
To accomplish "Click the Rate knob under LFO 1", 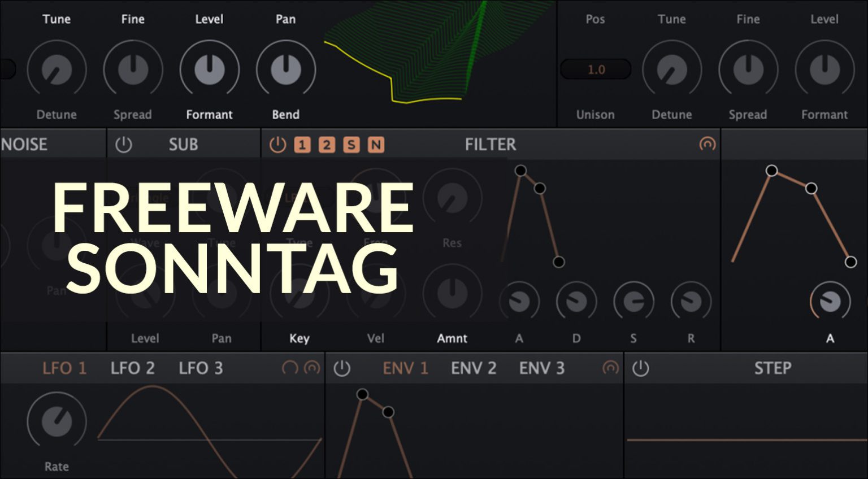I will pos(57,421).
